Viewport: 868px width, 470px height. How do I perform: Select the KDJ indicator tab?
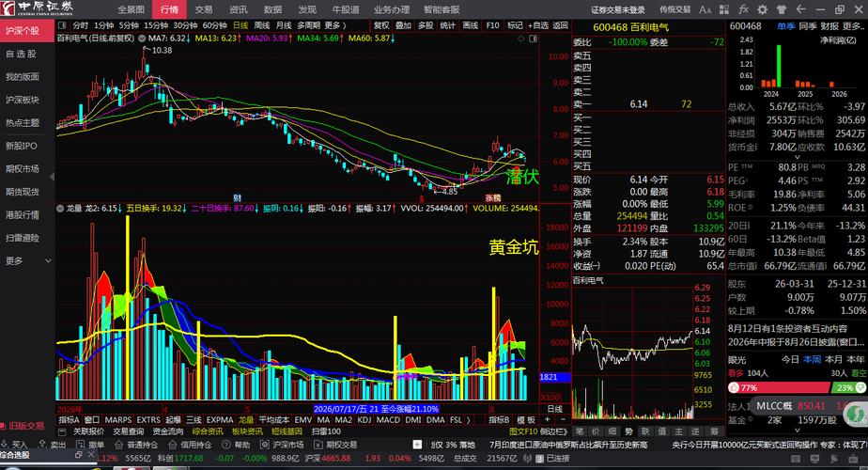[364, 420]
